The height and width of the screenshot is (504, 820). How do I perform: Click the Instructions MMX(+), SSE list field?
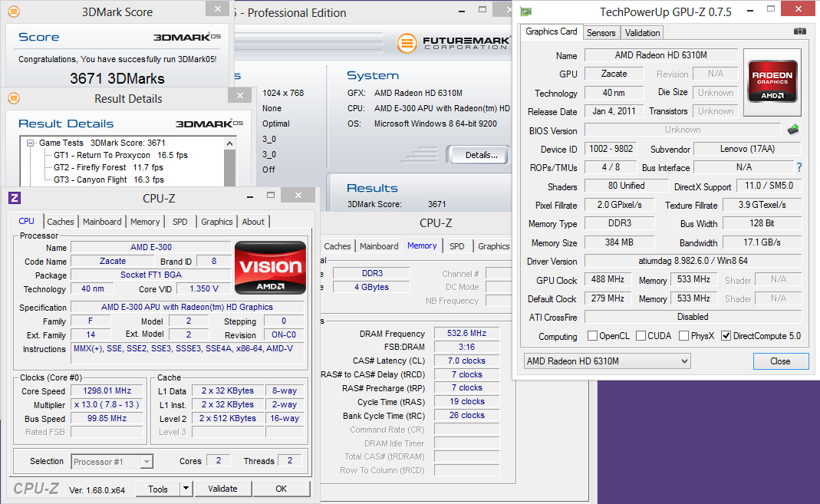(x=187, y=354)
